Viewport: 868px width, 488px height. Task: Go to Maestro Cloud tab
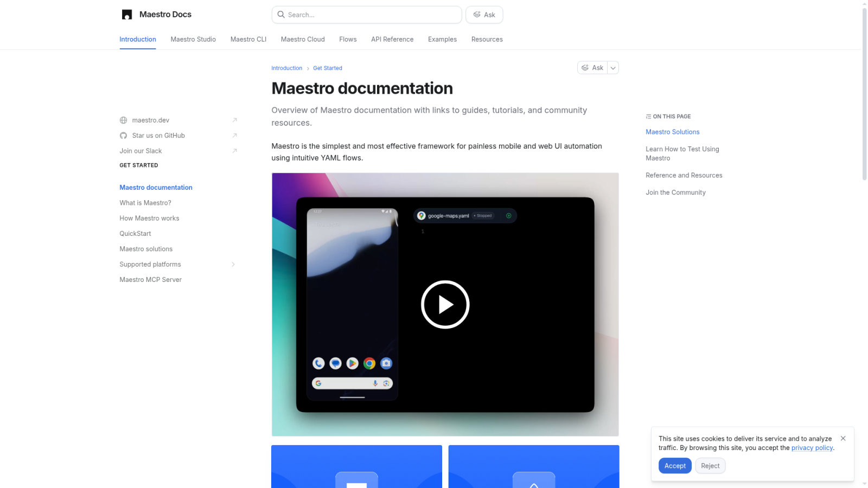303,40
